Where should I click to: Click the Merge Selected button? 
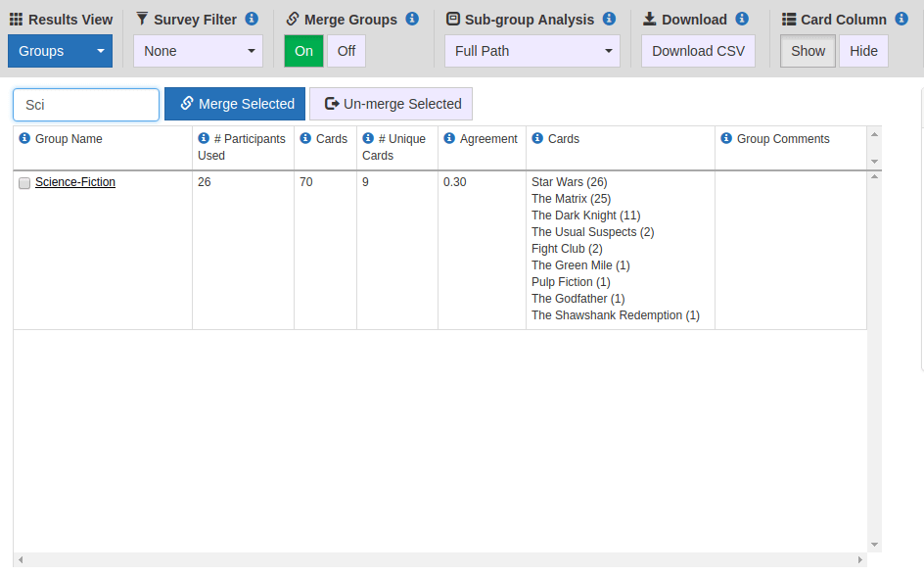click(235, 104)
